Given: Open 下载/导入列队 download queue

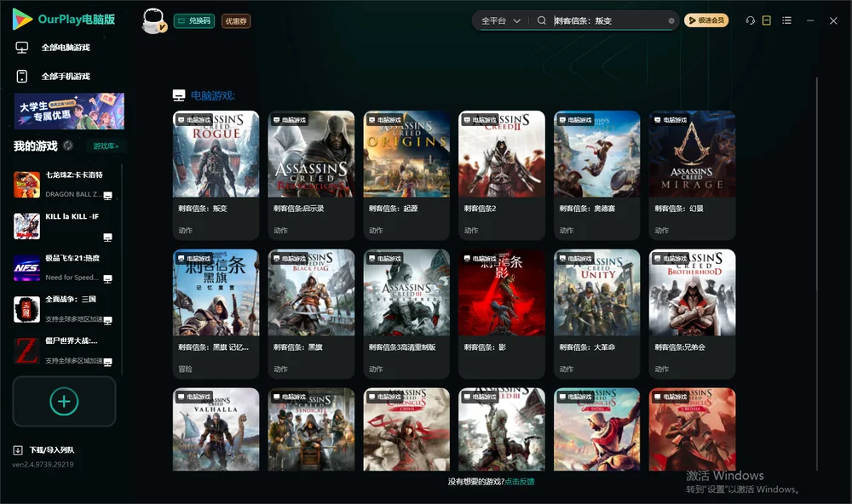Looking at the screenshot, I should click(44, 450).
